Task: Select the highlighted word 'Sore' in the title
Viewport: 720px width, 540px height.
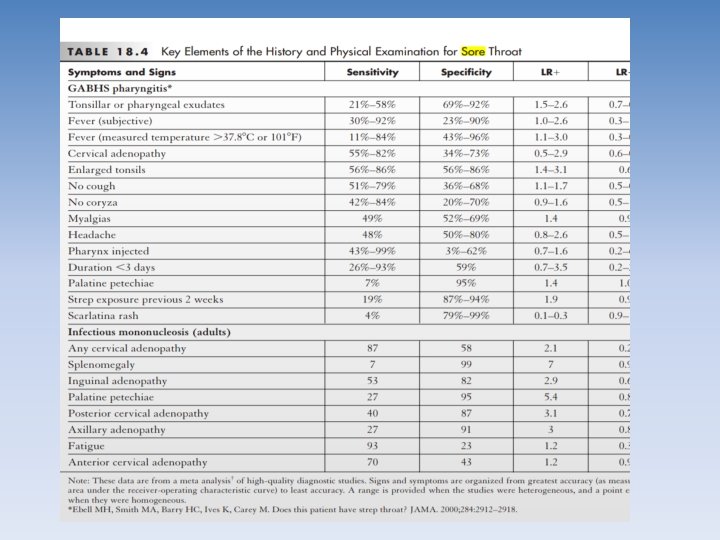Action: [473, 51]
